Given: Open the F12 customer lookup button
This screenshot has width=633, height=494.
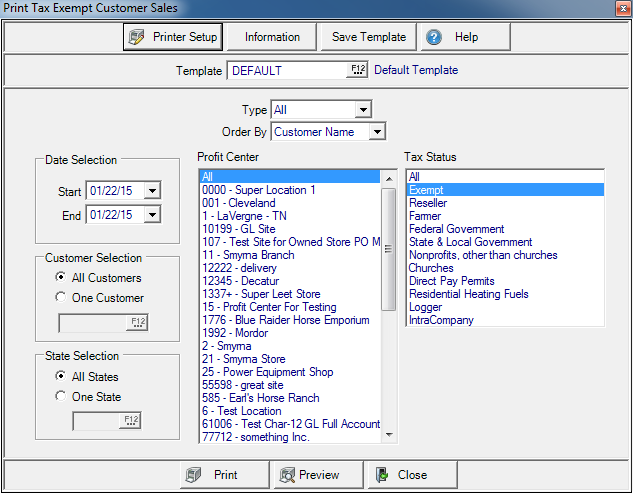Looking at the screenshot, I should (x=136, y=322).
